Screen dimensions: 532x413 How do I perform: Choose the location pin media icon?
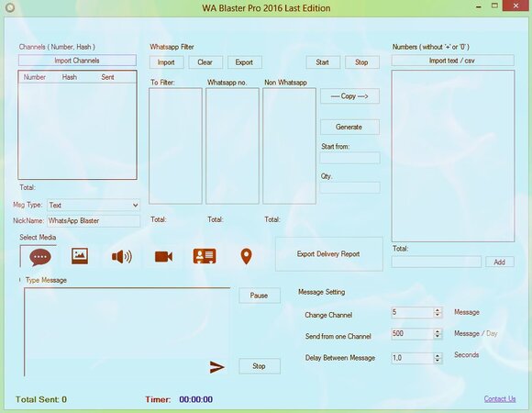coord(247,256)
